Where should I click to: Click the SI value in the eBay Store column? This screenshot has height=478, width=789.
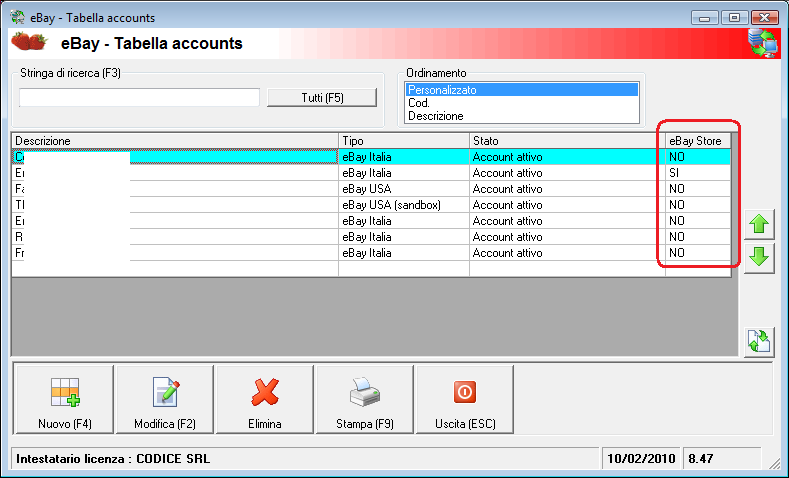698,173
